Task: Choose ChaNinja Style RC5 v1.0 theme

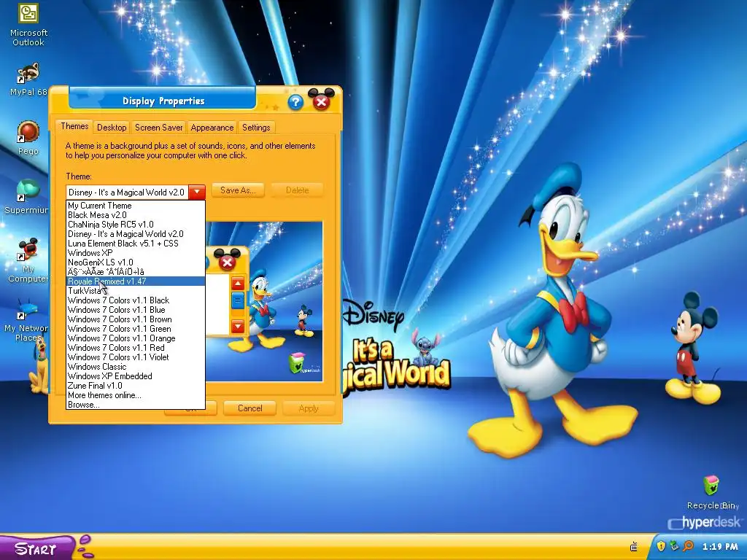Action: pos(136,225)
